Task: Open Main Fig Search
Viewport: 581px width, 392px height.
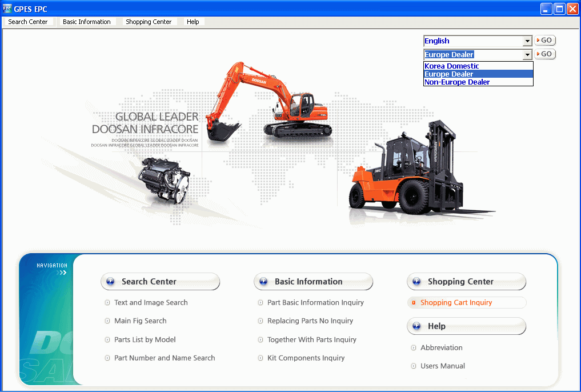Action: [x=140, y=321]
